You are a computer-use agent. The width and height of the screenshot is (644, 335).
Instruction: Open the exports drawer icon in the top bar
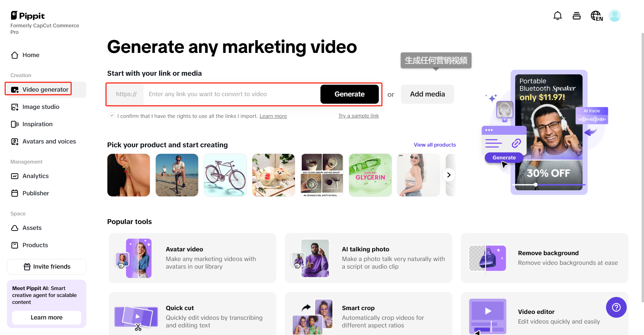(x=576, y=16)
